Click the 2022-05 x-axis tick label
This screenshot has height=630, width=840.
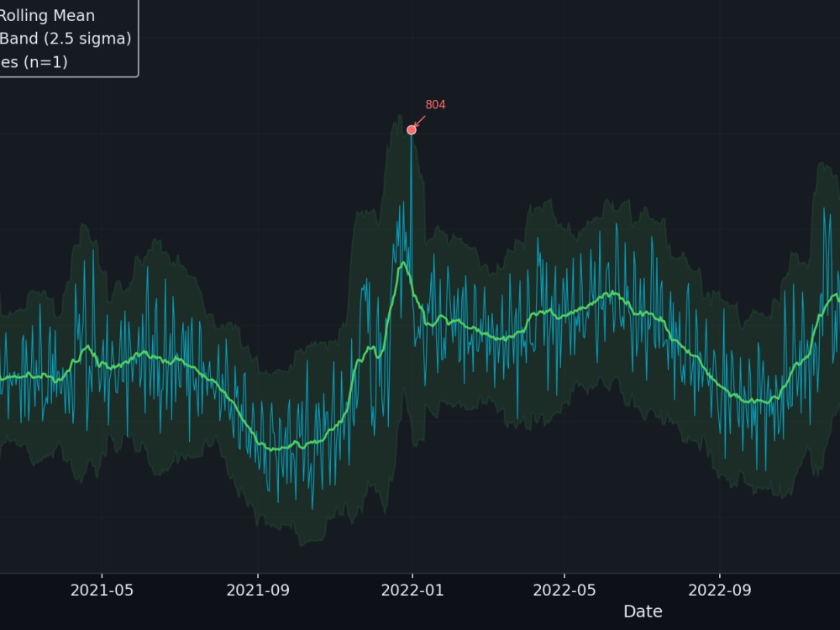click(564, 591)
